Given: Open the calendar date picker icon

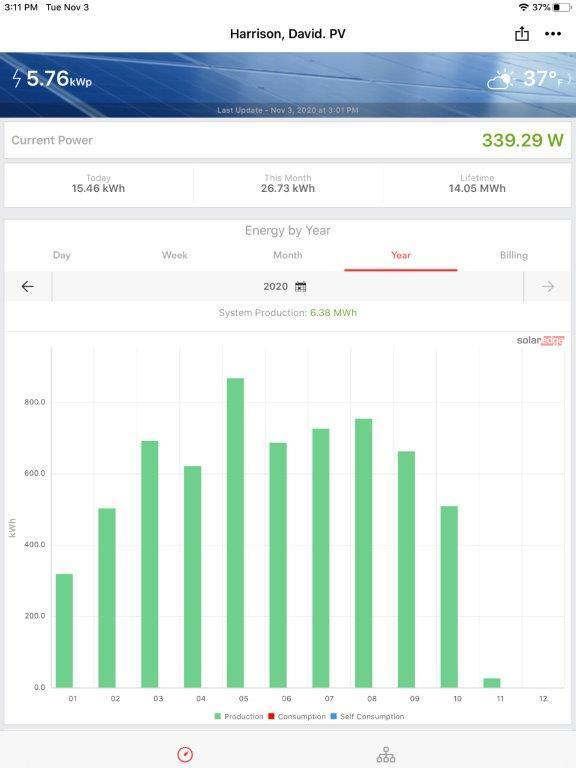Looking at the screenshot, I should tap(300, 287).
